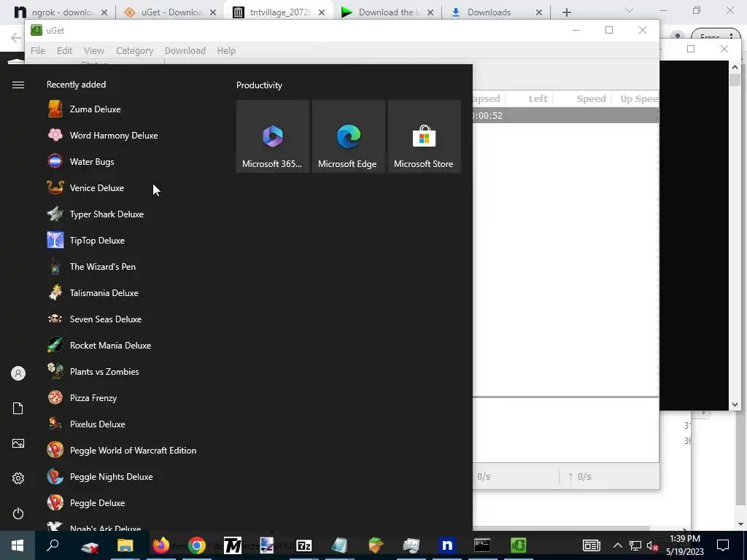The image size is (747, 560).
Task: Open Pictures from Start sidebar
Action: click(18, 443)
